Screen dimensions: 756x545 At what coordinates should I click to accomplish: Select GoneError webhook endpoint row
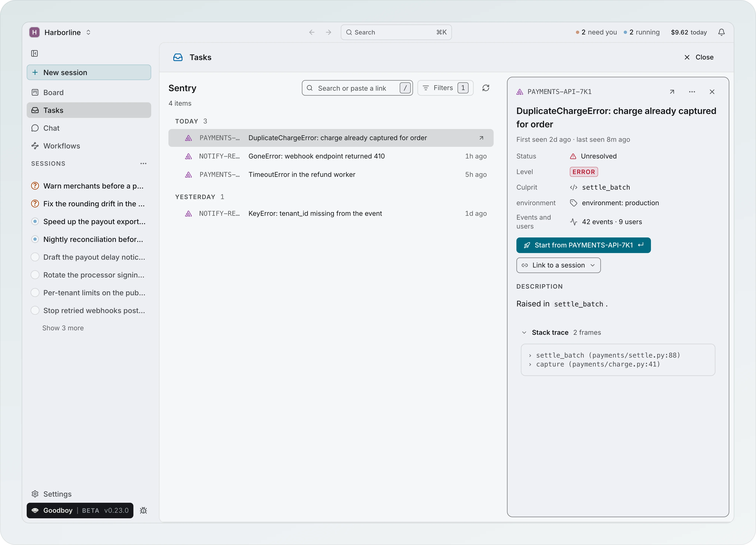pos(331,156)
